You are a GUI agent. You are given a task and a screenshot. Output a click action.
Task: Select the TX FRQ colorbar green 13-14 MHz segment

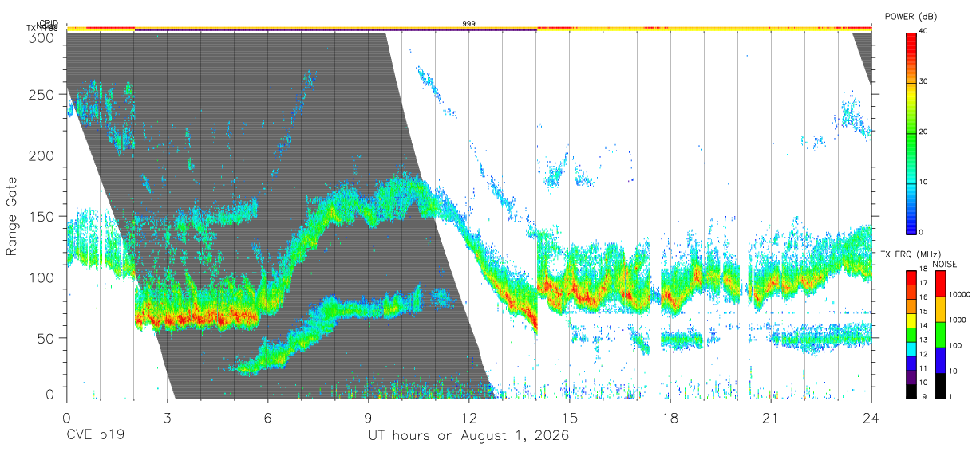pos(911,334)
